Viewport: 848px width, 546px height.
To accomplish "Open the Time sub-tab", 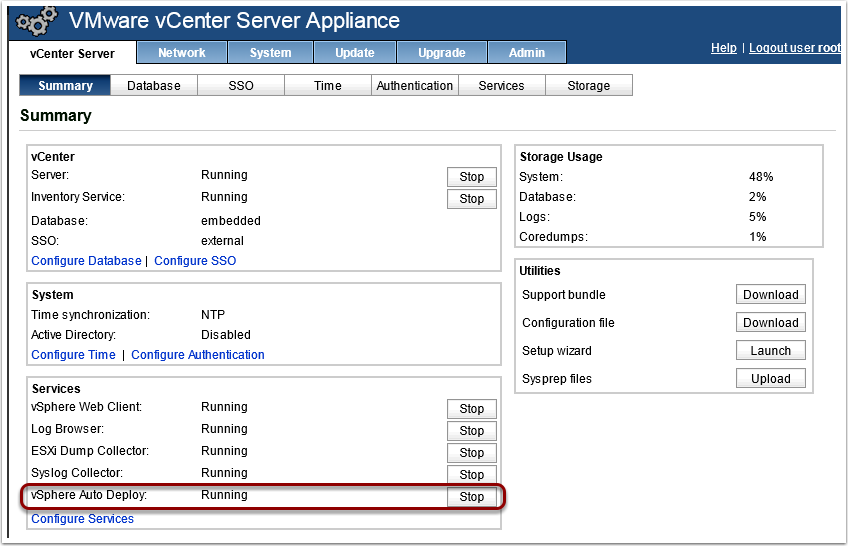I will (x=328, y=85).
